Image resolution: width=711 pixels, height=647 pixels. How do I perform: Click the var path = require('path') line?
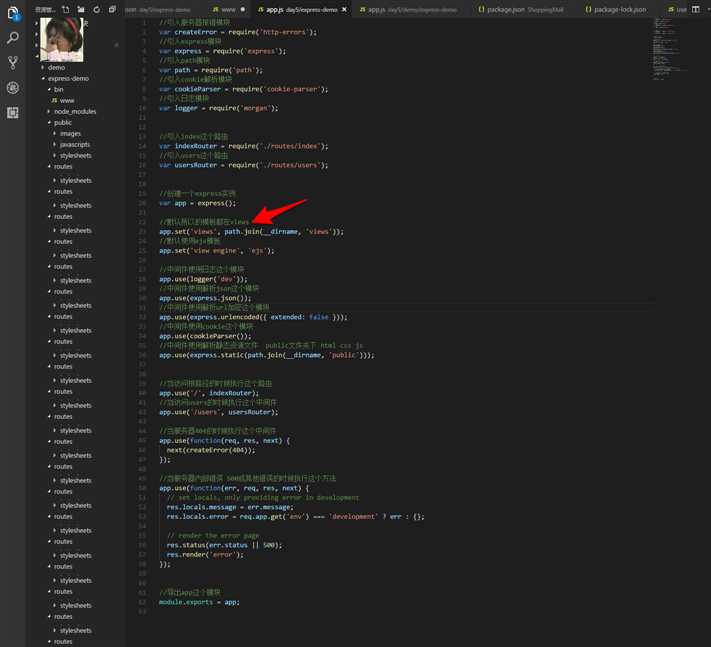(211, 70)
